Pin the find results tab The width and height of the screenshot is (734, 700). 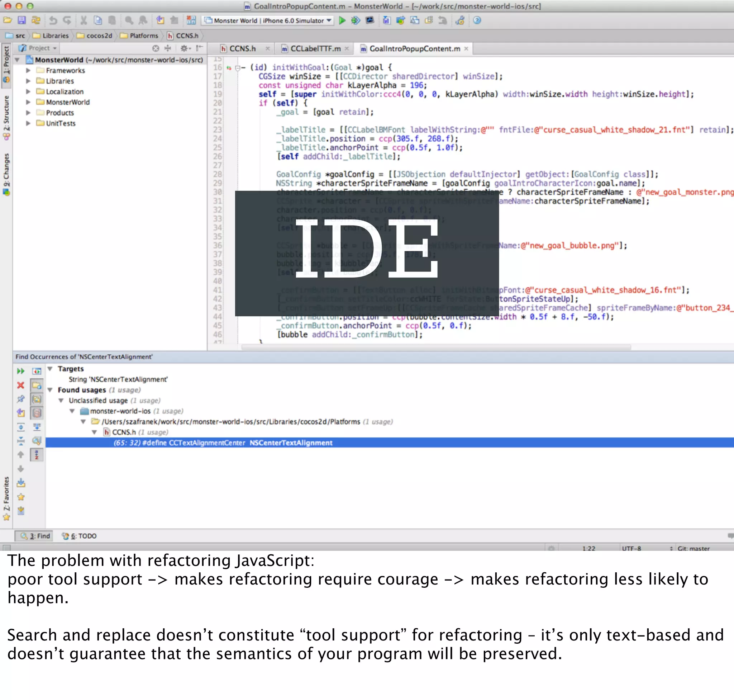click(x=21, y=399)
